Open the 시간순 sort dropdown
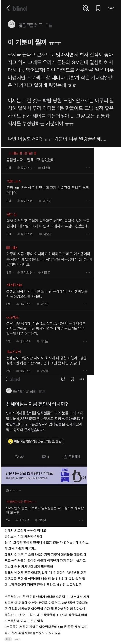Screen dimensions: 122x644 pyautogui.click(x=13, y=491)
